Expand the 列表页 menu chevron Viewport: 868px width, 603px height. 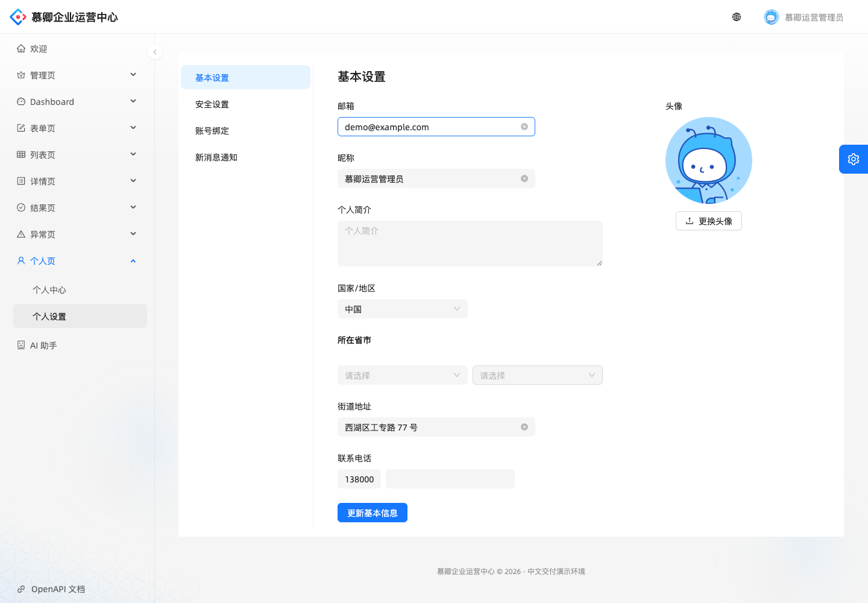(x=133, y=154)
